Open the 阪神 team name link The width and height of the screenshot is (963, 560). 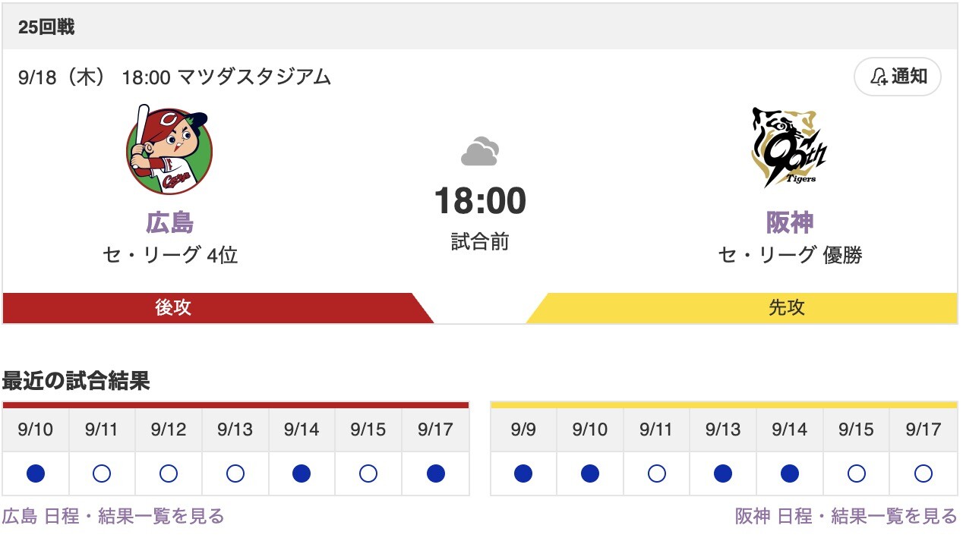[790, 222]
